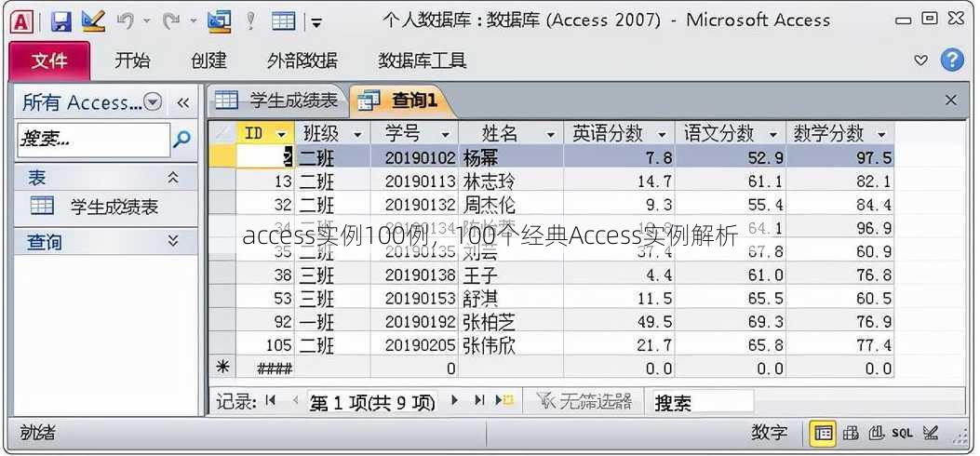Screen dimensions: 980x456
Task: Go to last record navigation button
Action: (479, 400)
